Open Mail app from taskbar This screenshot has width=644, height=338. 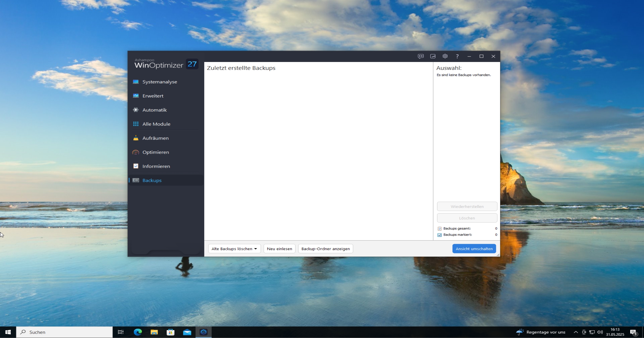click(187, 332)
